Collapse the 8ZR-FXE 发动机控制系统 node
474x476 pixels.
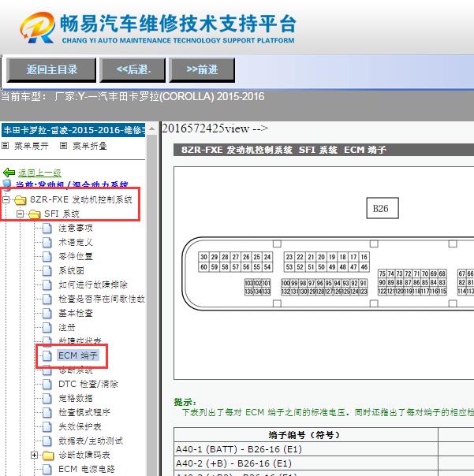pos(6,199)
